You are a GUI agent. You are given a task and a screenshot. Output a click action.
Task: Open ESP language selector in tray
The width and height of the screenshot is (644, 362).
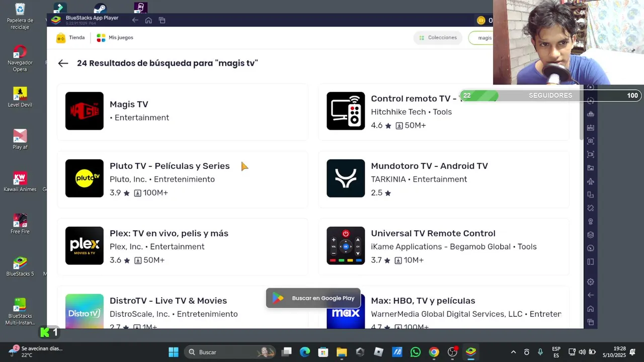(556, 351)
